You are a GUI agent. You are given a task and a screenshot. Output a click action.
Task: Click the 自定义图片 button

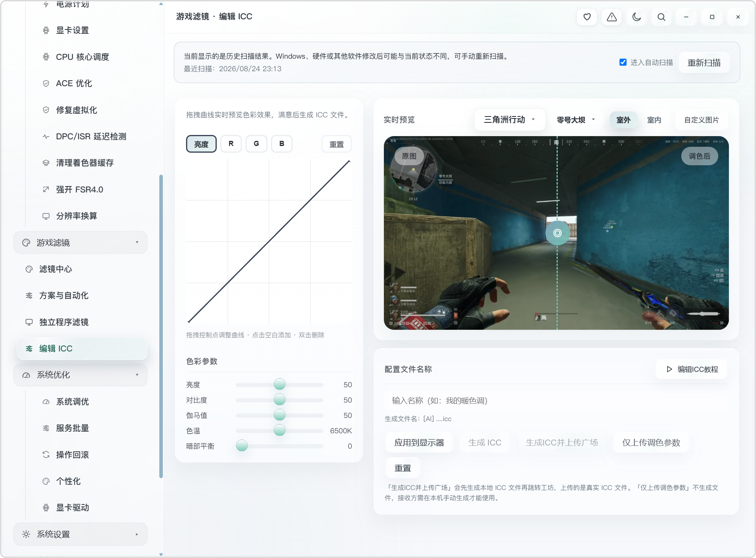coord(701,120)
